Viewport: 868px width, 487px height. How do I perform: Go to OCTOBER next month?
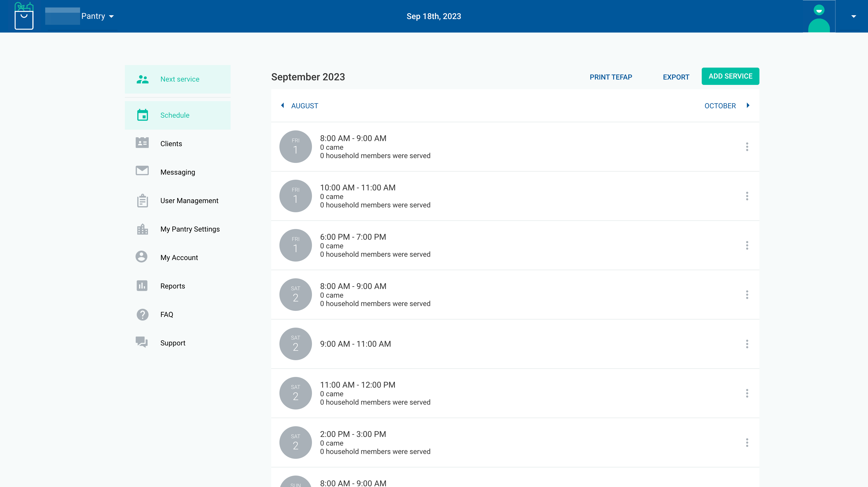coord(727,106)
